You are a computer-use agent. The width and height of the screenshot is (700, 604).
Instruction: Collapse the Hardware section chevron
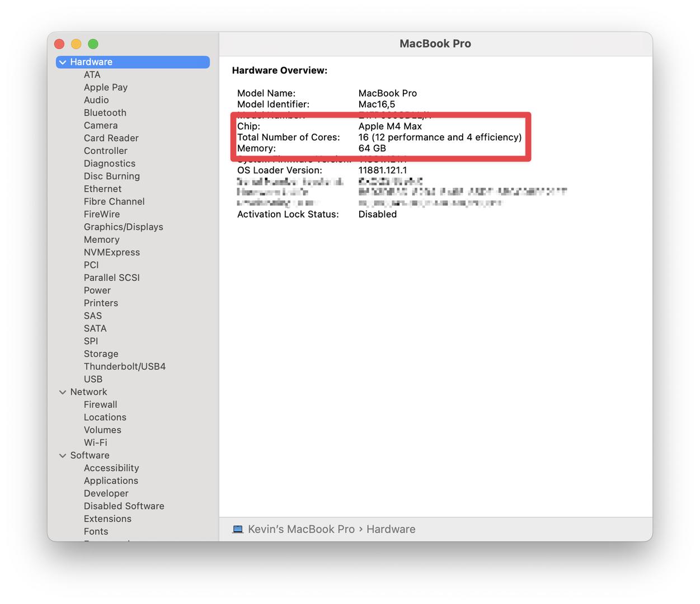click(63, 62)
